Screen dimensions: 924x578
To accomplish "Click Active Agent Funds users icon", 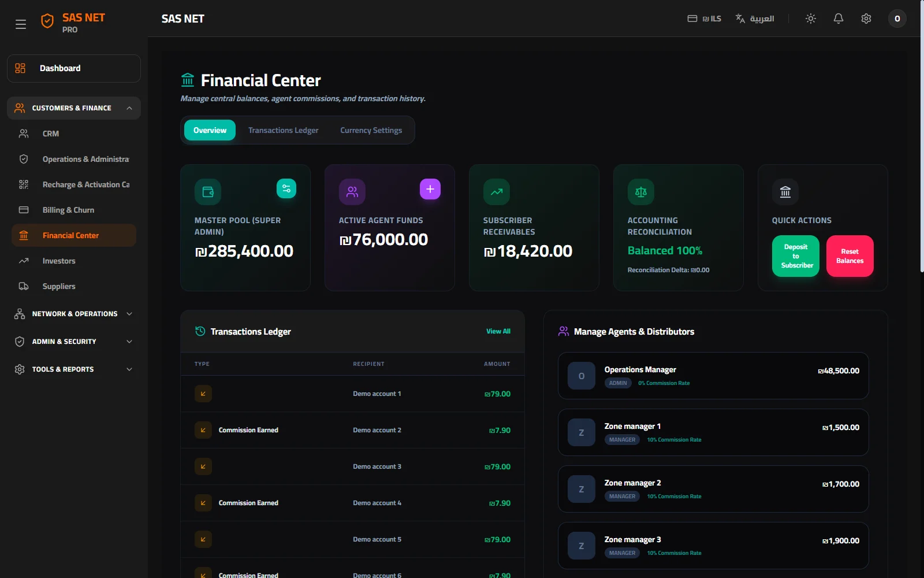I will tap(352, 192).
